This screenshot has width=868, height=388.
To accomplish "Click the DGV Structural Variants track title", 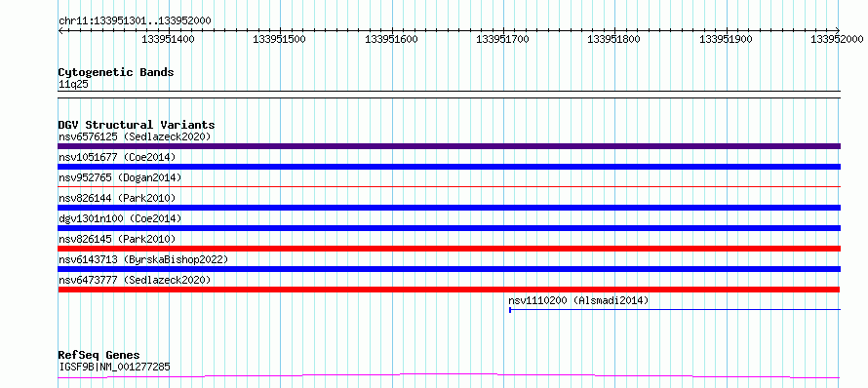I will click(137, 125).
